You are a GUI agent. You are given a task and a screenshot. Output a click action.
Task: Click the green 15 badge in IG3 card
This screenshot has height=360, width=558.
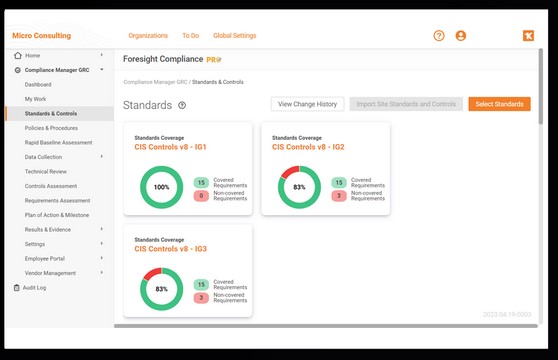(x=201, y=285)
